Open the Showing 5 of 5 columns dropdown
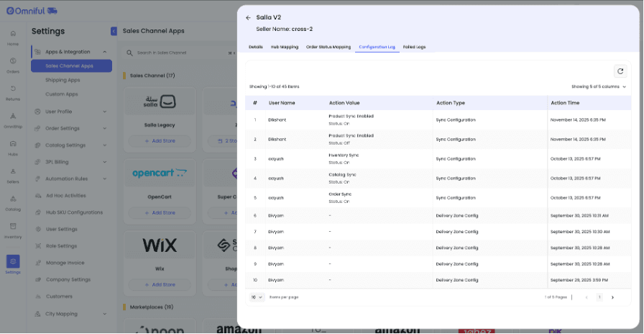644x334 pixels. point(599,86)
